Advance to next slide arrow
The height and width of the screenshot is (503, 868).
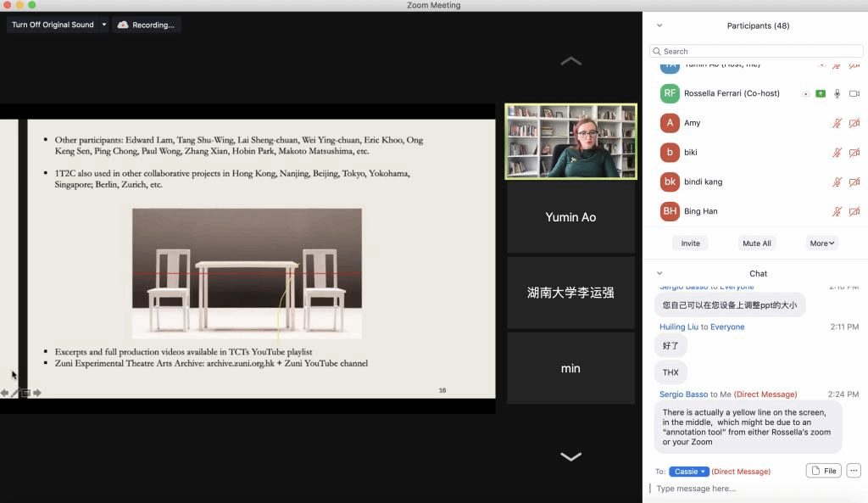pyautogui.click(x=37, y=393)
